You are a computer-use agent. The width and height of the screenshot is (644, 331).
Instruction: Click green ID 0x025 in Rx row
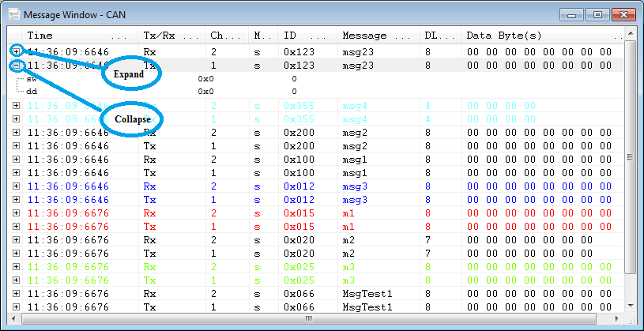click(299, 267)
